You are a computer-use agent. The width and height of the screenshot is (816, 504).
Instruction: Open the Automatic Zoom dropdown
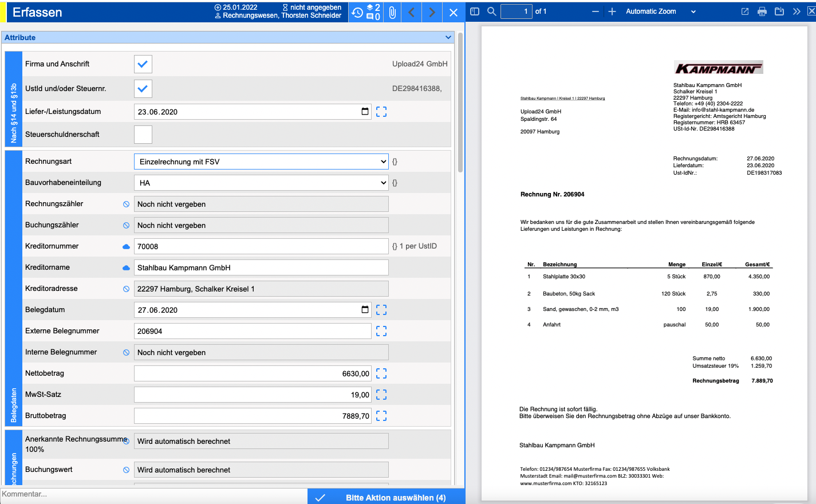tap(661, 11)
